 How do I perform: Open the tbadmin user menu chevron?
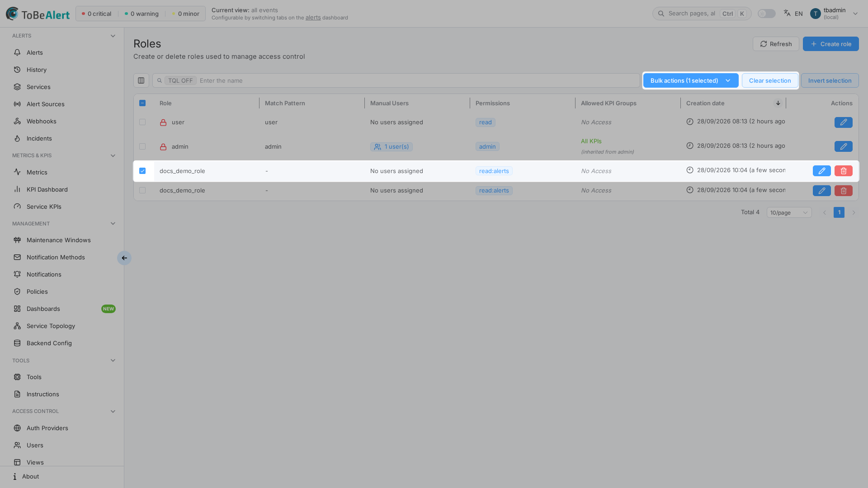855,14
